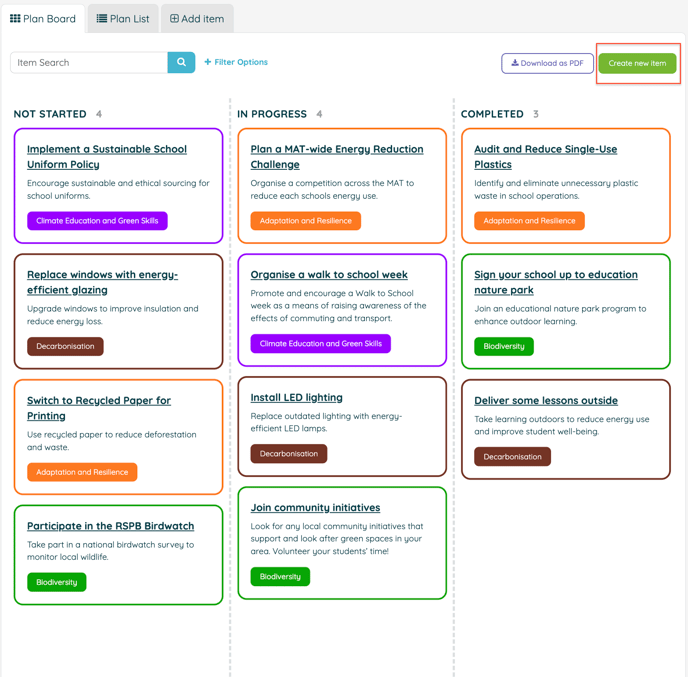
Task: Click brown Decarbonisation tag under Replace windows
Action: point(65,346)
